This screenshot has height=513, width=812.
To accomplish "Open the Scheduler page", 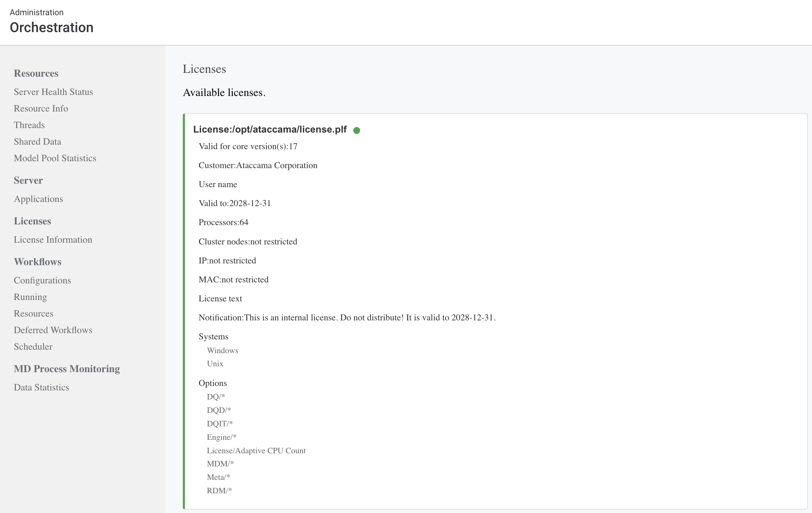I will point(33,347).
